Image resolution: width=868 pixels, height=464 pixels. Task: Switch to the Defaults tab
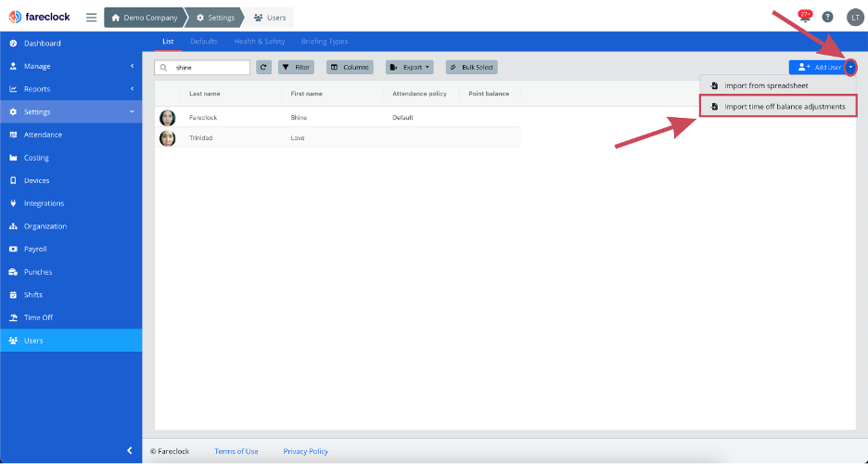[204, 42]
